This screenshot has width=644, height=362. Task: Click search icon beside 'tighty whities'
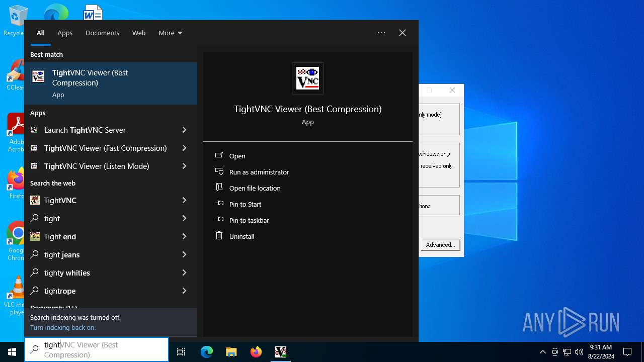pos(35,273)
